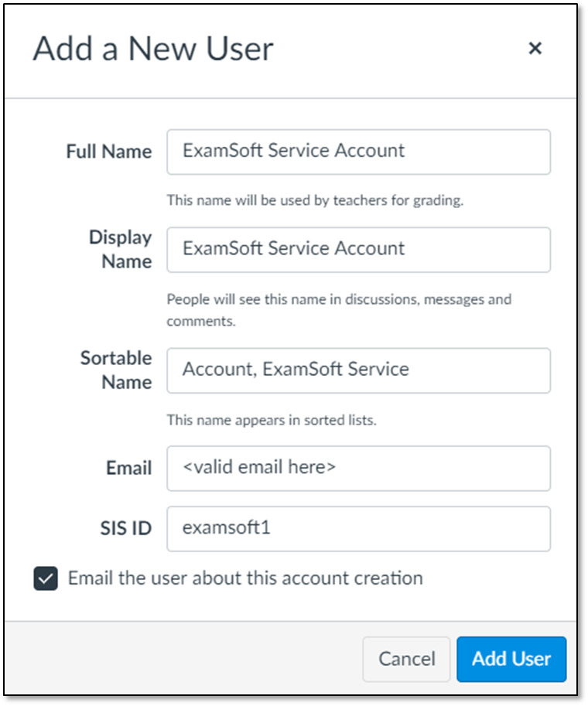588x706 pixels.
Task: Select the Display Name input box
Action: pos(358,250)
